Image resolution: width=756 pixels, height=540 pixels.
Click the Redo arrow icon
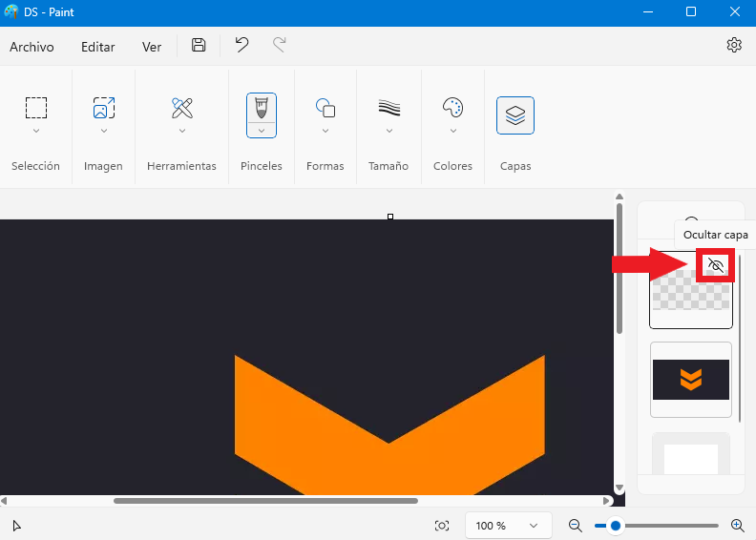pos(279,45)
